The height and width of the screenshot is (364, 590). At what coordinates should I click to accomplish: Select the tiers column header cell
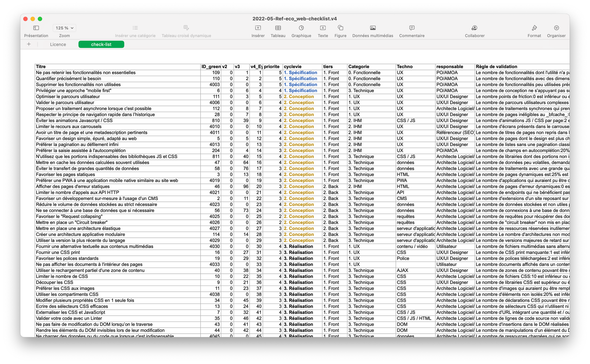(335, 67)
